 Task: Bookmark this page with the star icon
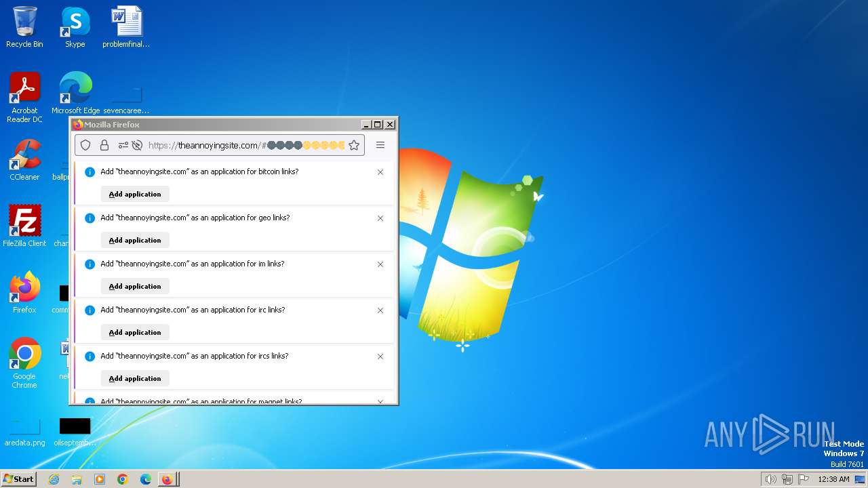(x=353, y=145)
